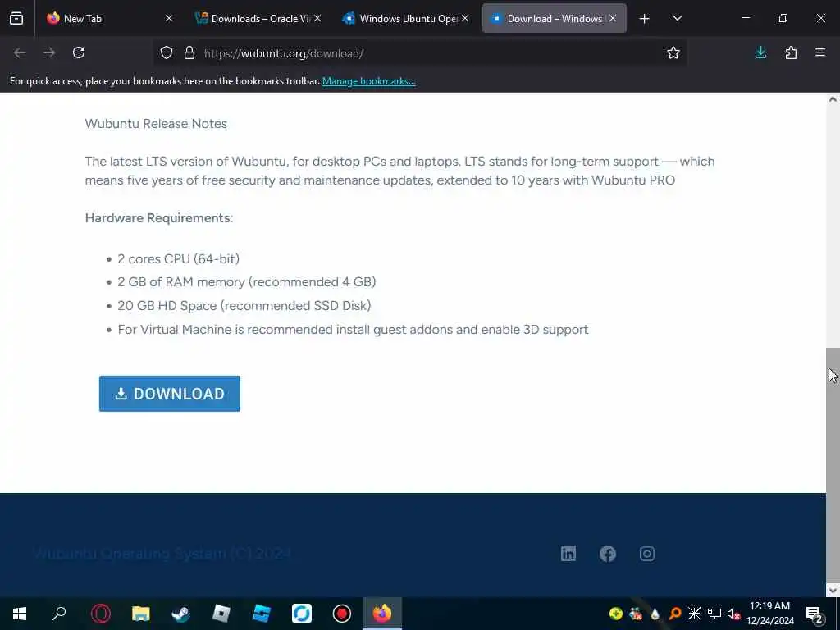Open Steam from taskbar
Image resolution: width=840 pixels, height=630 pixels.
[x=180, y=614]
